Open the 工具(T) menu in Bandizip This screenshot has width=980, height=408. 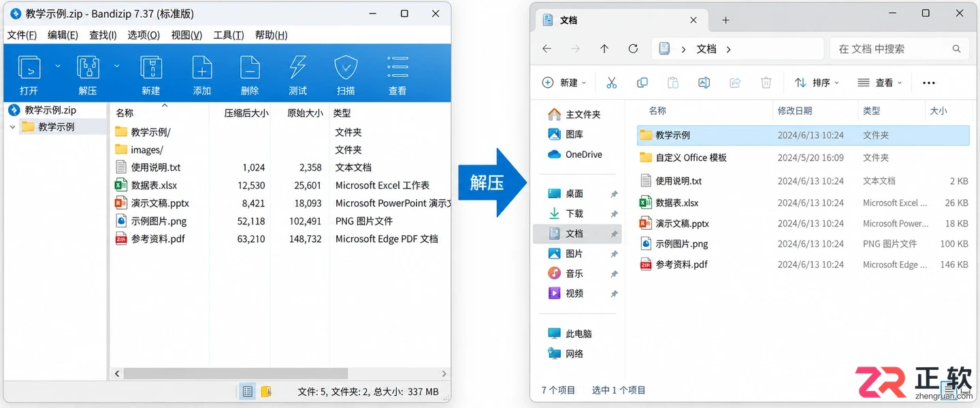[x=229, y=35]
